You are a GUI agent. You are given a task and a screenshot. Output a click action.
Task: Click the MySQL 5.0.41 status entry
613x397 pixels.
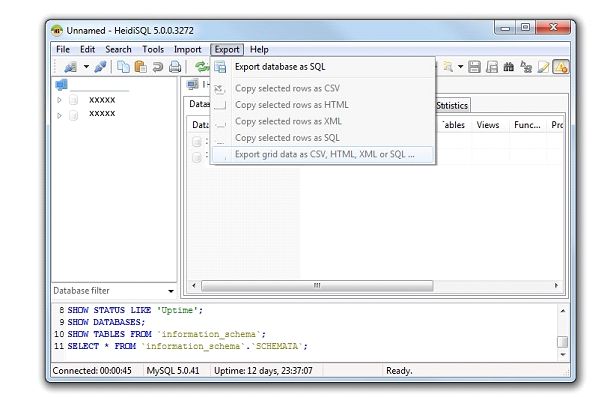[x=173, y=371]
